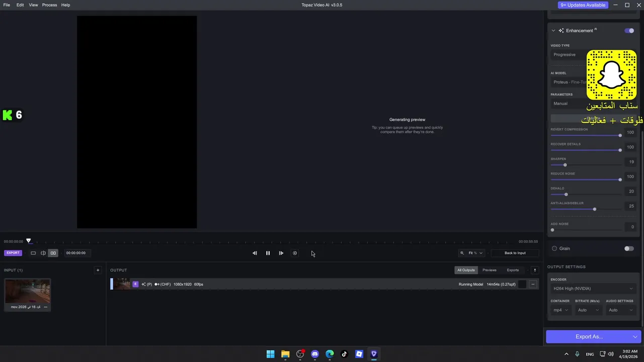Open the File menu
This screenshot has height=362, width=644.
click(x=7, y=5)
